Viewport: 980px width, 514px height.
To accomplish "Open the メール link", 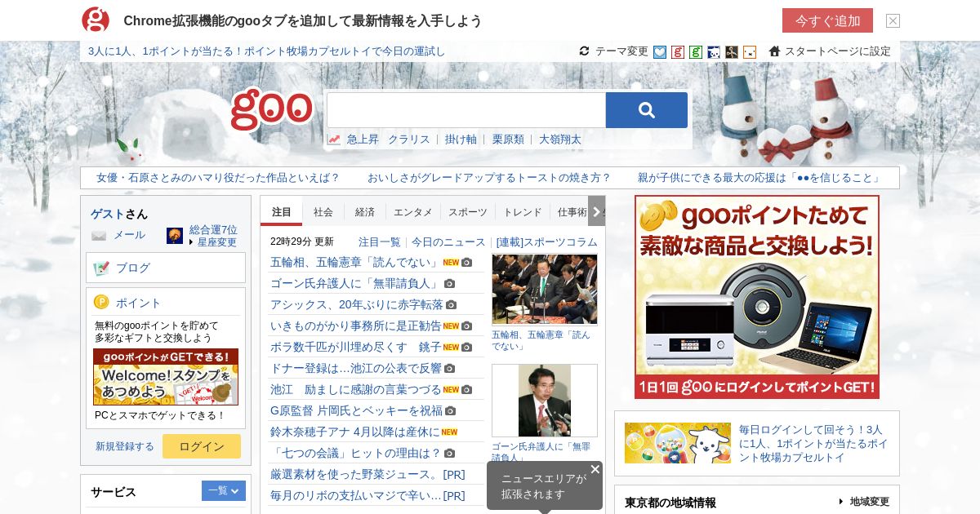I will tap(129, 235).
